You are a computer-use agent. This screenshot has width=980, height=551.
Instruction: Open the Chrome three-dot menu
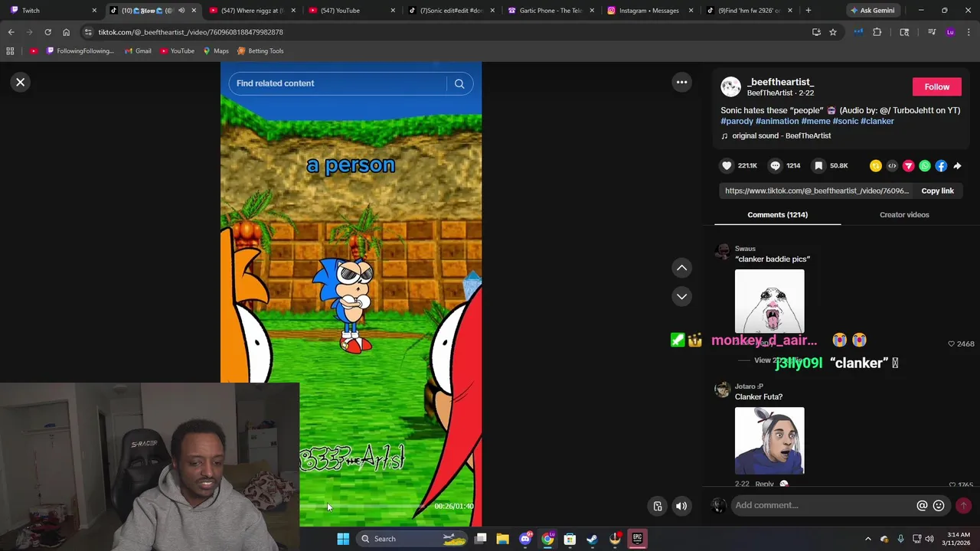pyautogui.click(x=969, y=32)
